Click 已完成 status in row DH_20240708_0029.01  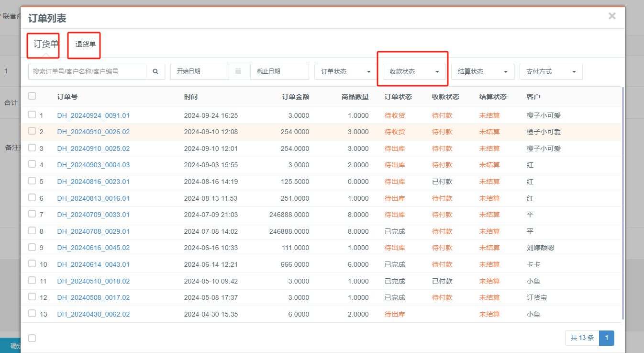click(x=395, y=231)
